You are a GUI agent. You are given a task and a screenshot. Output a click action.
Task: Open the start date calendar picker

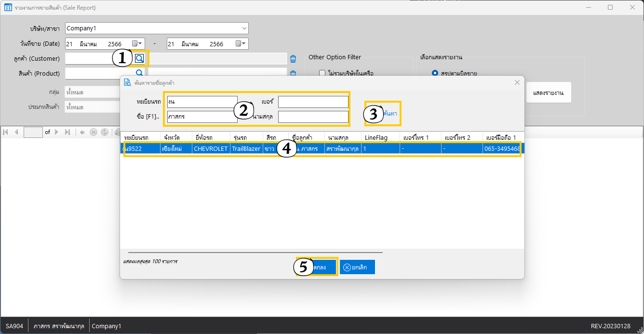(x=137, y=44)
